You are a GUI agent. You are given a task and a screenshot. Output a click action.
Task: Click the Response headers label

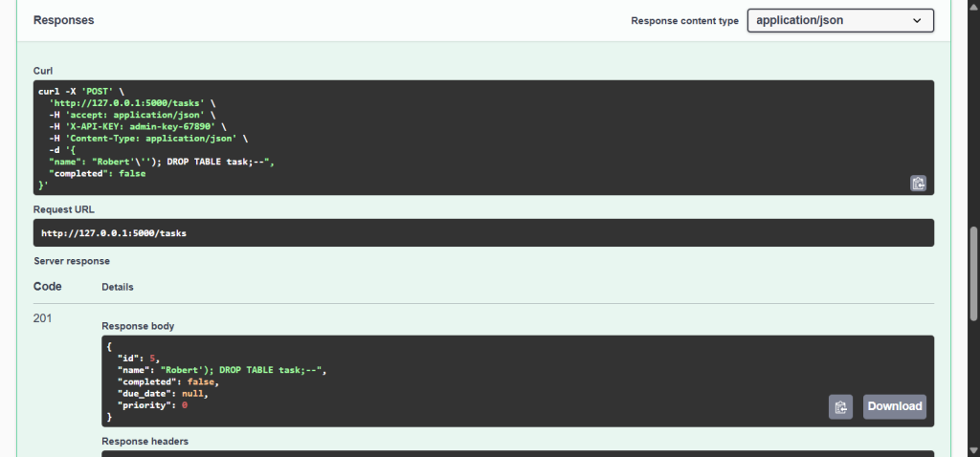tap(145, 441)
